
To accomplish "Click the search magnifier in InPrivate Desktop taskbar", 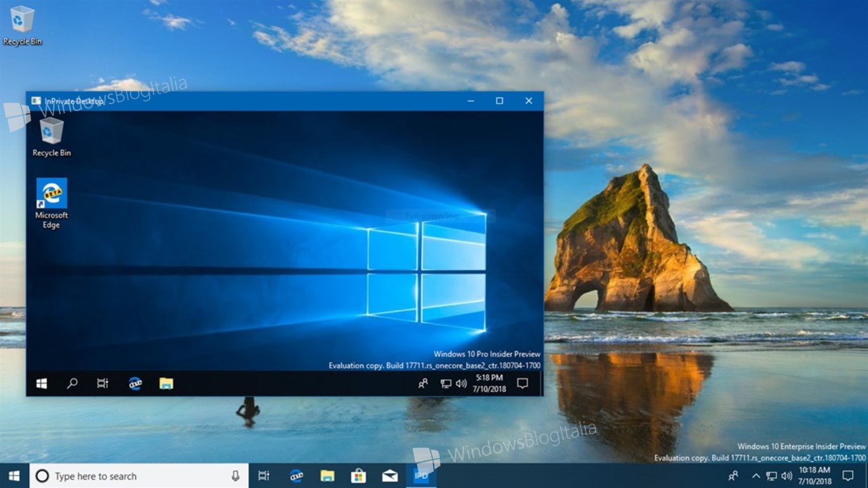I will [72, 384].
